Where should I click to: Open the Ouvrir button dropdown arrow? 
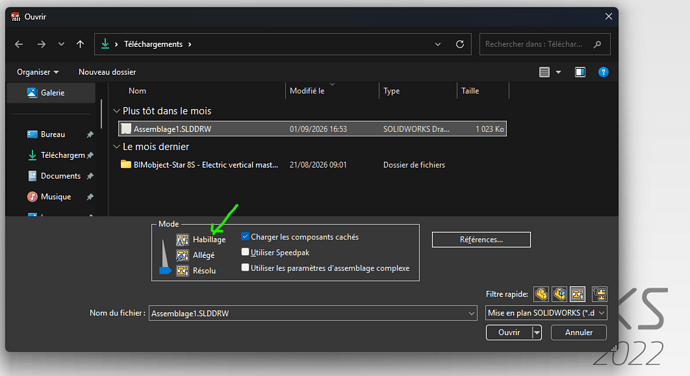click(x=536, y=332)
